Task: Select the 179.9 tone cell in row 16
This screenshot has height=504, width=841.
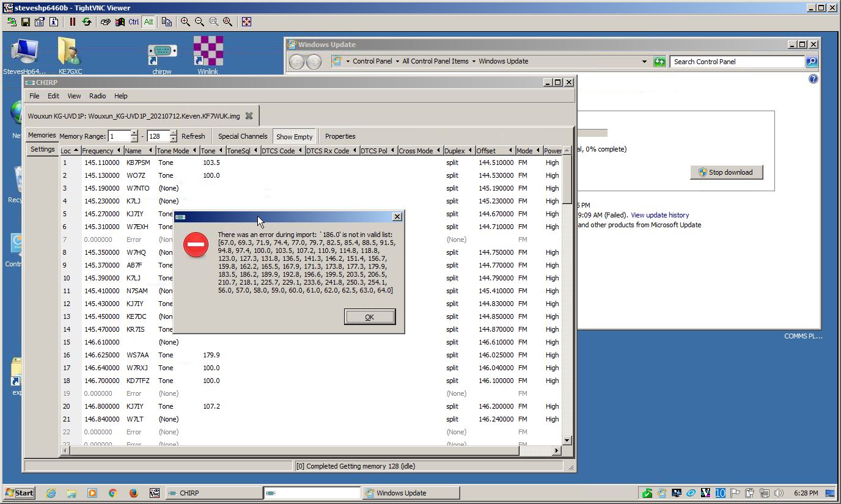Action: [x=211, y=355]
